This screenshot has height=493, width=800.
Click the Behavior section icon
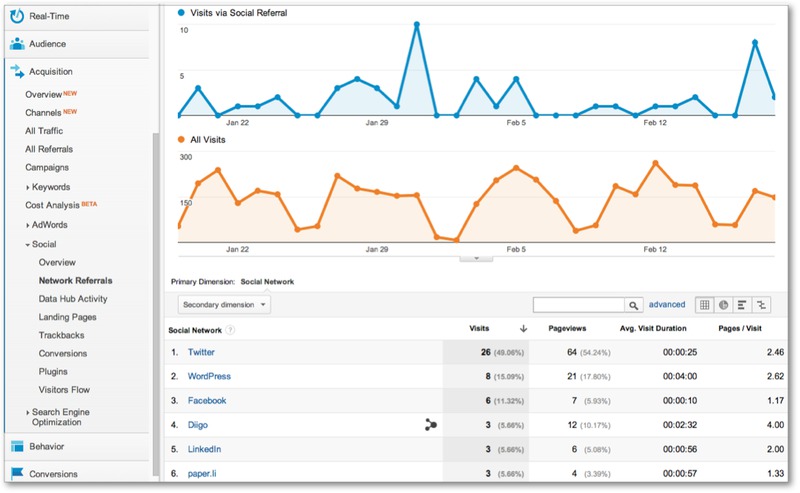coord(17,446)
